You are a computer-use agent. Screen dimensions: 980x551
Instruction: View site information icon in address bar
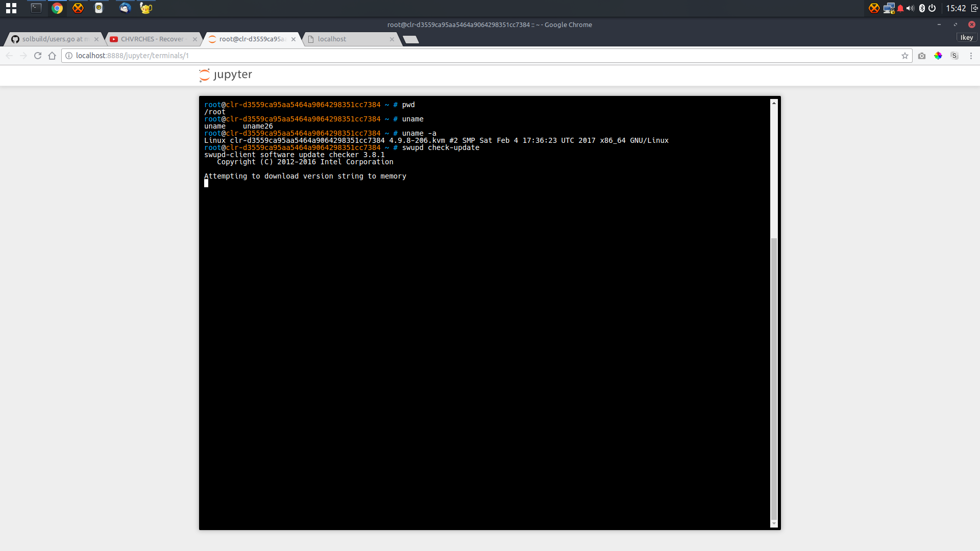coord(69,56)
